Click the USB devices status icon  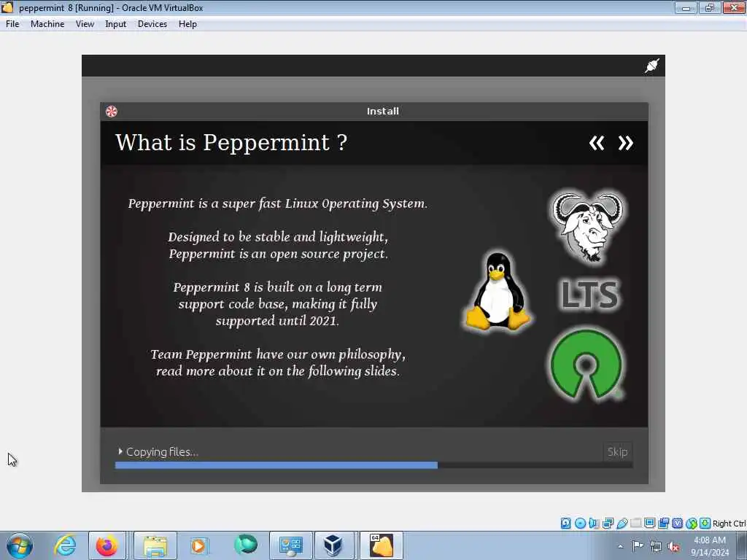point(622,524)
